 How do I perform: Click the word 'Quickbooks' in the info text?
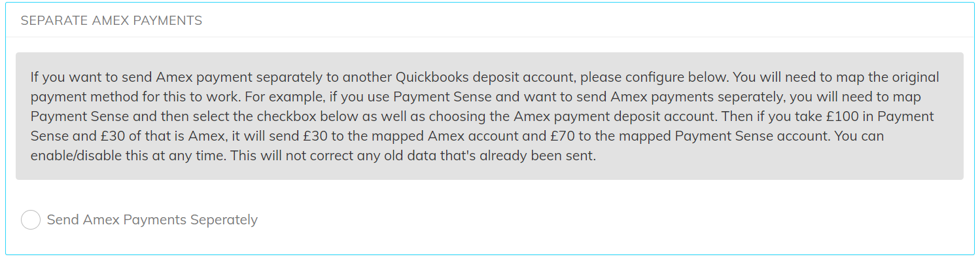click(430, 77)
